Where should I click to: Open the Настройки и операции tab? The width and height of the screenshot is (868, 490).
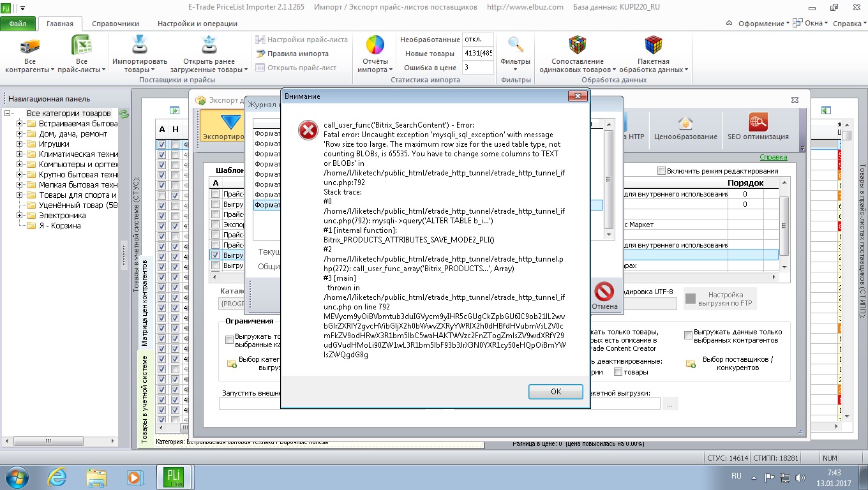pos(197,24)
